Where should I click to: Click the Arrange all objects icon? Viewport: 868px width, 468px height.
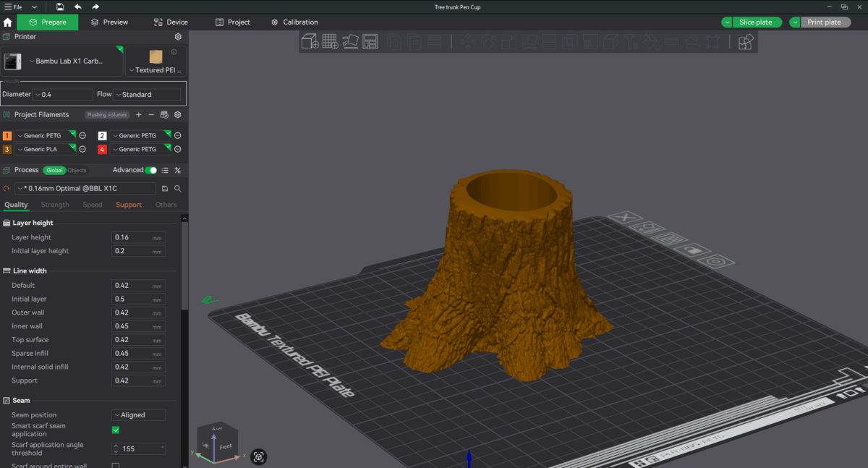coord(370,41)
